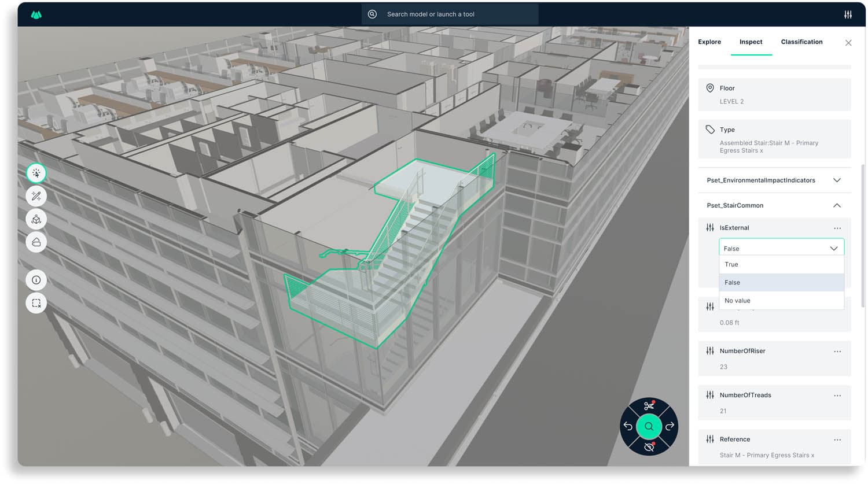This screenshot has height=484, width=868.
Task: Open the NumberOfRiser options menu
Action: 837,351
